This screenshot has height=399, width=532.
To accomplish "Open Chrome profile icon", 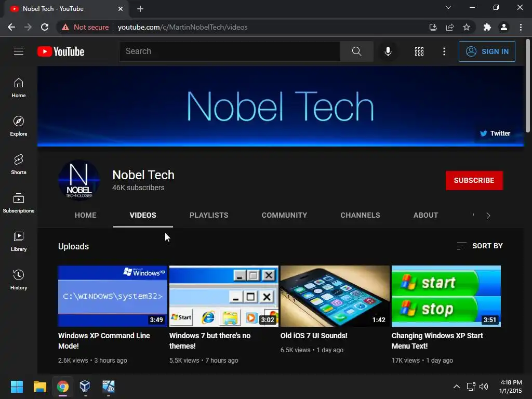I will tap(504, 27).
